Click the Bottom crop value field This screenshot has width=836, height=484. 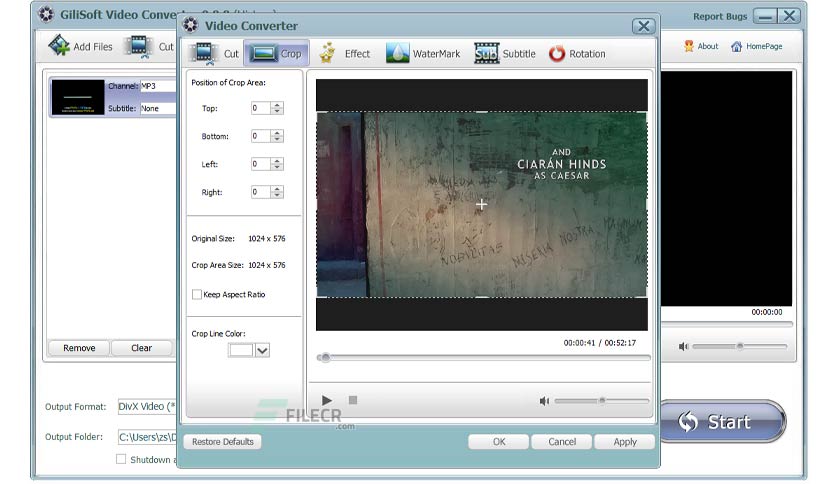[x=261, y=136]
